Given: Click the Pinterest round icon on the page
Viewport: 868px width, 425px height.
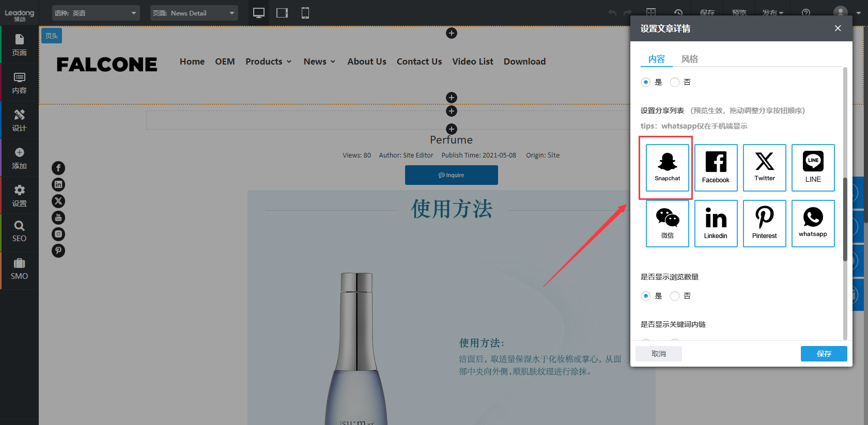Looking at the screenshot, I should tap(58, 250).
